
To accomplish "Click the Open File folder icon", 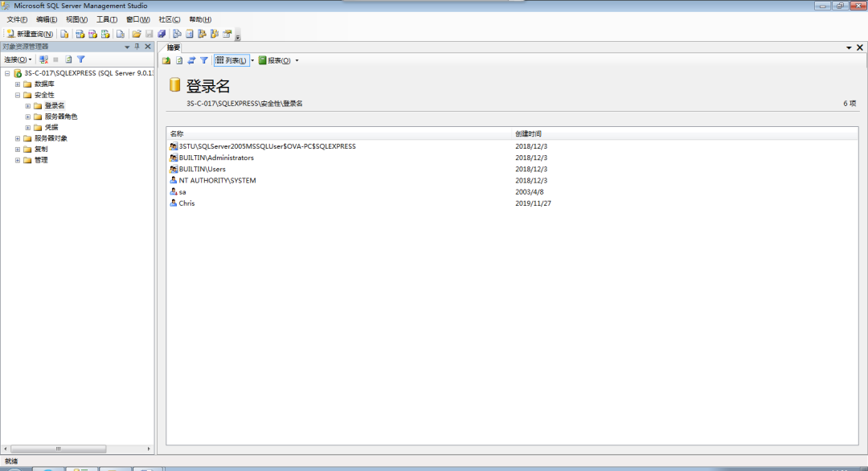I will [136, 34].
